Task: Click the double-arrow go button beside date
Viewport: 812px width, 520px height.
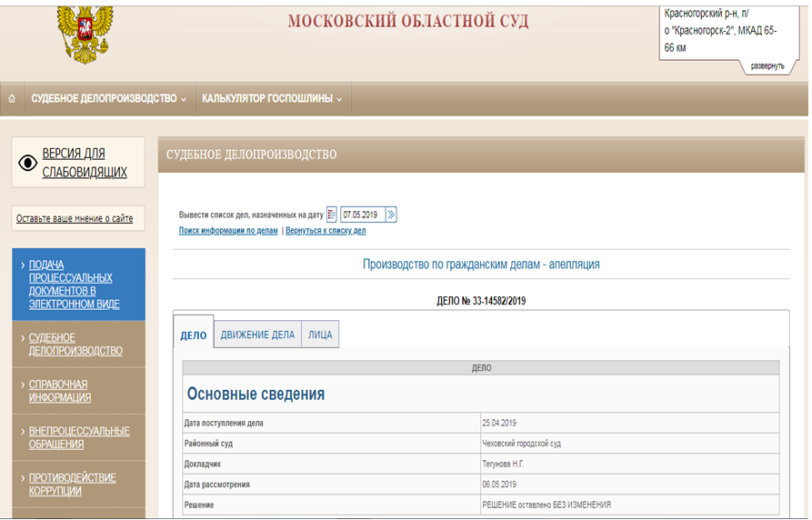Action: [391, 215]
